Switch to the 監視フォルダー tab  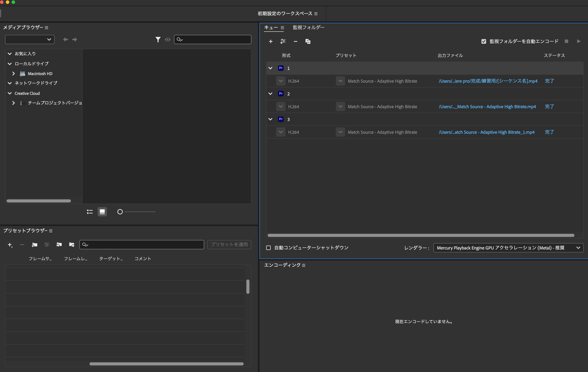point(308,28)
